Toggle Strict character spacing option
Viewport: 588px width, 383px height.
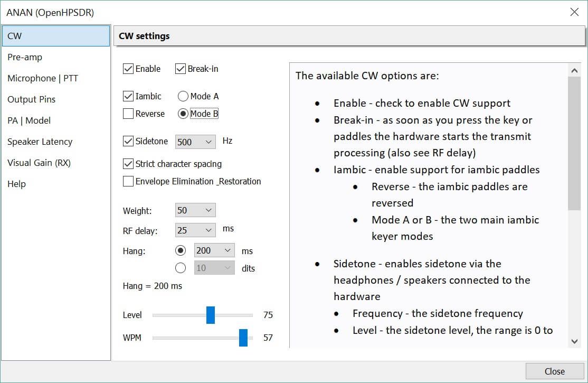(x=128, y=164)
